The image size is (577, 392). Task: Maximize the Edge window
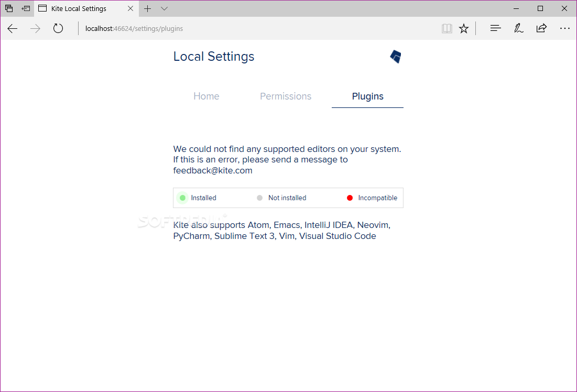(540, 8)
